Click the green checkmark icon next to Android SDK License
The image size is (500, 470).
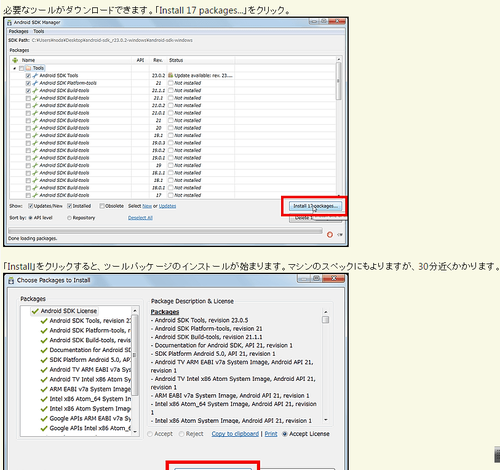[x=35, y=311]
